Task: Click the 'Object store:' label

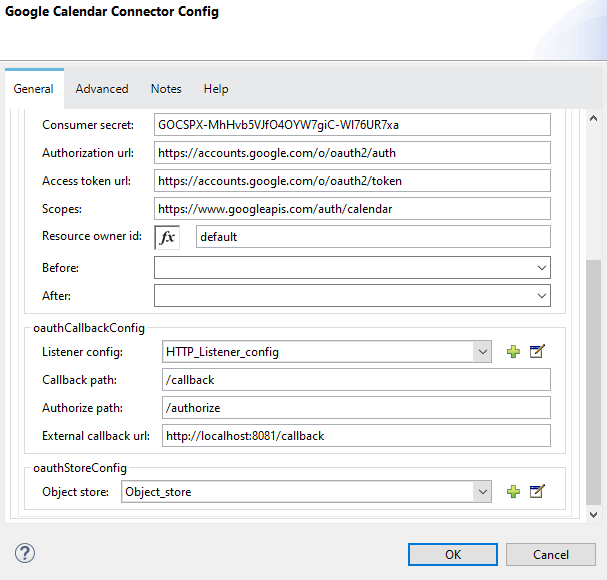Action: coord(75,492)
